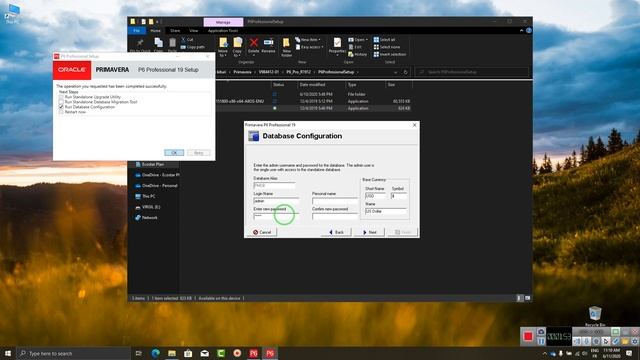Click the Personal name field
This screenshot has width=640, height=360.
pos(335,201)
